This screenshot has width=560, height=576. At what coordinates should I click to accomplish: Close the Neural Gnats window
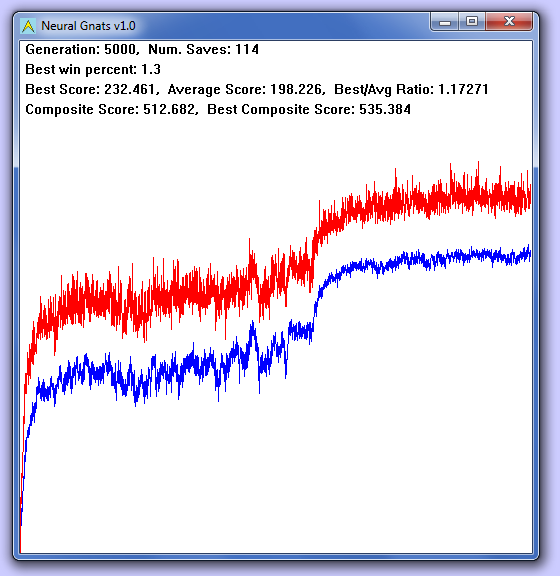coord(509,22)
